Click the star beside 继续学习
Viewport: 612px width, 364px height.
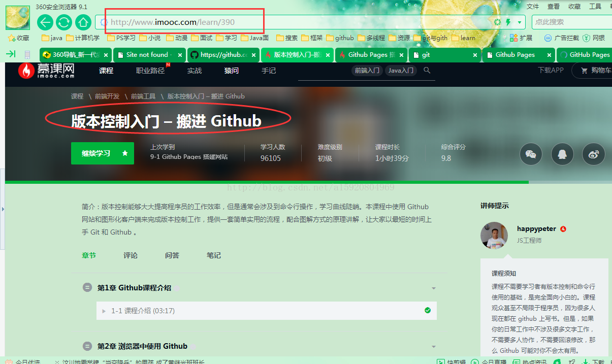click(125, 153)
